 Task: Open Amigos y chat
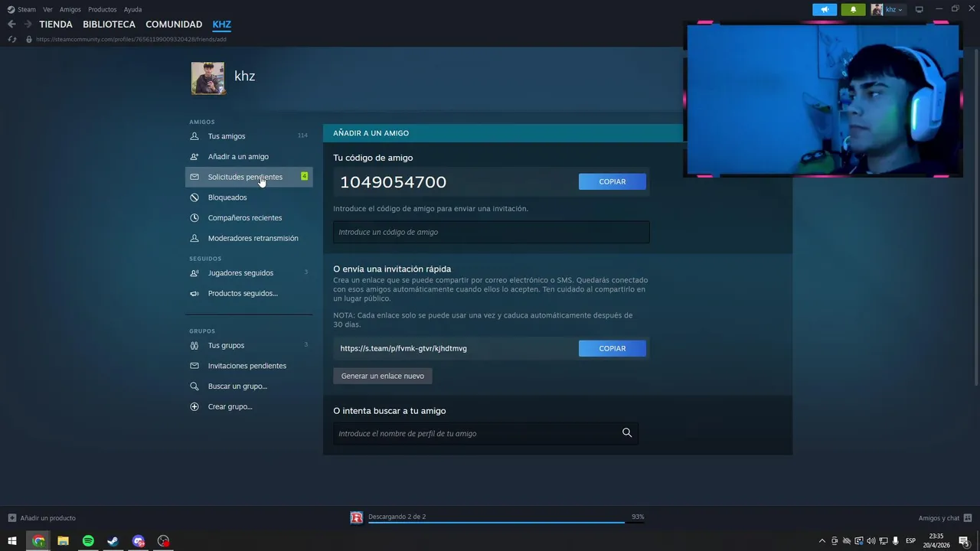(x=946, y=518)
